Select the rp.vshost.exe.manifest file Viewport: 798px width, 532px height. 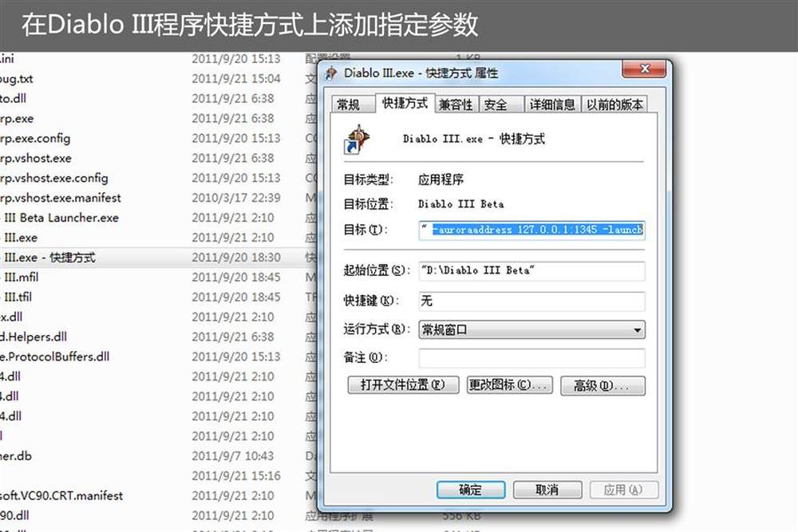tap(61, 198)
